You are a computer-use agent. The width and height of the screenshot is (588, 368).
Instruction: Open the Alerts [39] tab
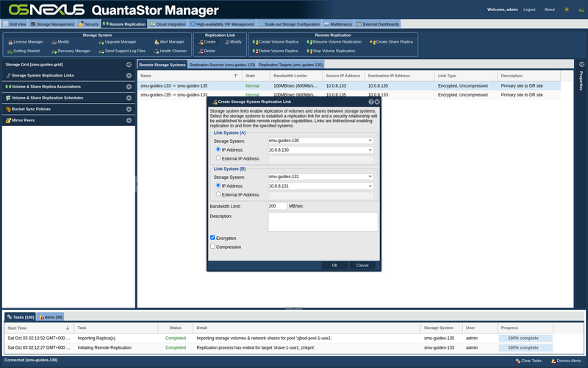click(x=51, y=317)
